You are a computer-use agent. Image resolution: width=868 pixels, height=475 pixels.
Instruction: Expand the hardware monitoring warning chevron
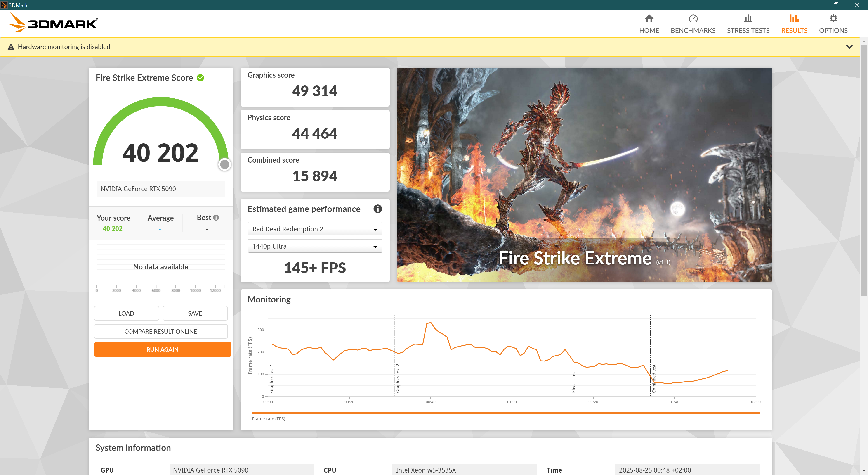coord(849,47)
